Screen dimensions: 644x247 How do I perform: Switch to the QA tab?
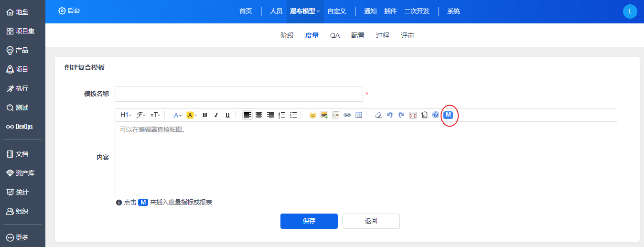(335, 35)
